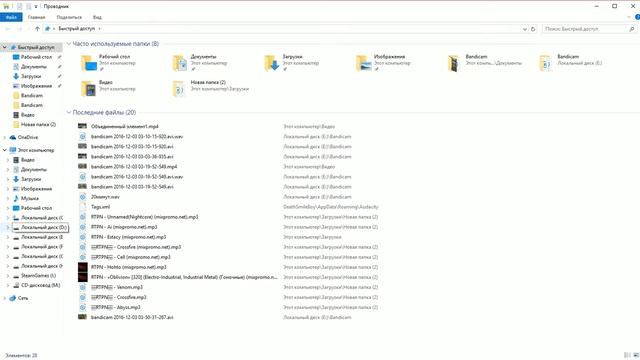Click the back navigation arrow
640x360 pixels.
[x=7, y=29]
